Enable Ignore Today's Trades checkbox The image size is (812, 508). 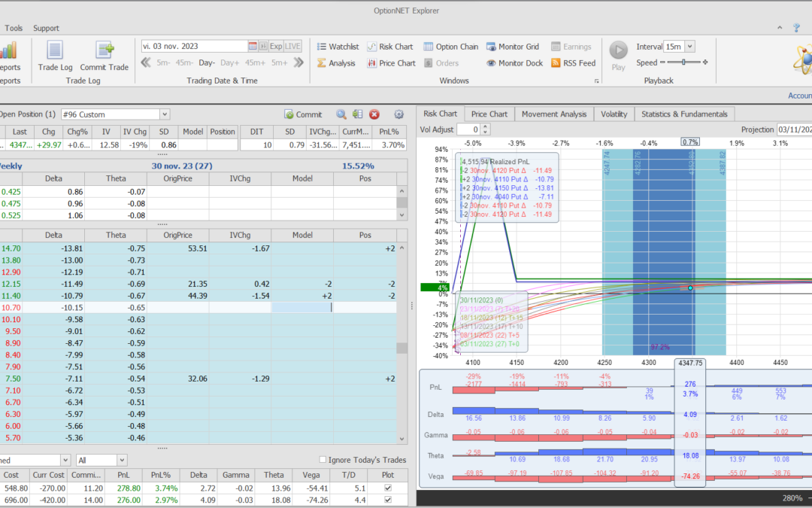coord(323,460)
